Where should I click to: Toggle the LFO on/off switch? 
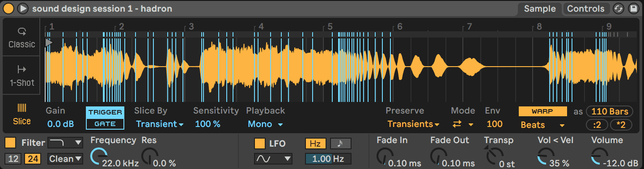[259, 143]
